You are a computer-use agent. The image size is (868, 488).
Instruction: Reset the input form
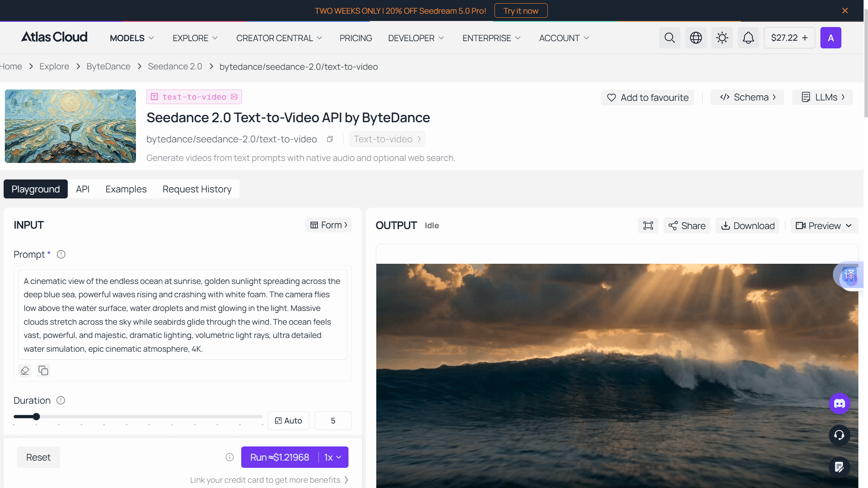38,457
